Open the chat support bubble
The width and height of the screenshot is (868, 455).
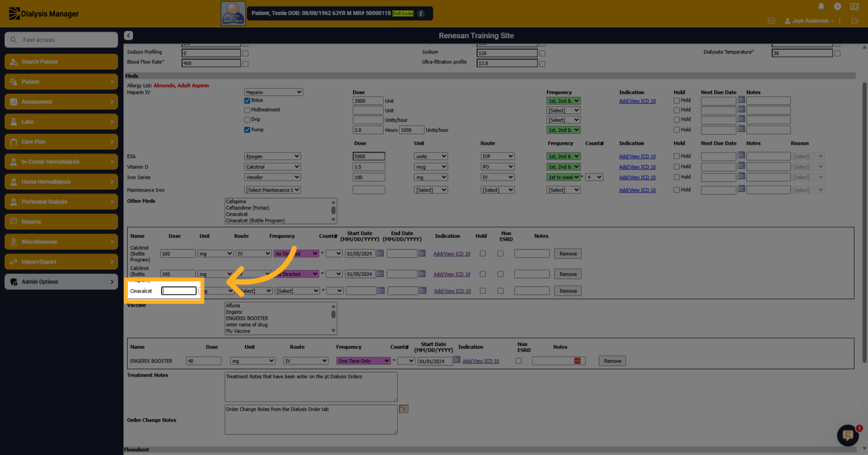[848, 435]
